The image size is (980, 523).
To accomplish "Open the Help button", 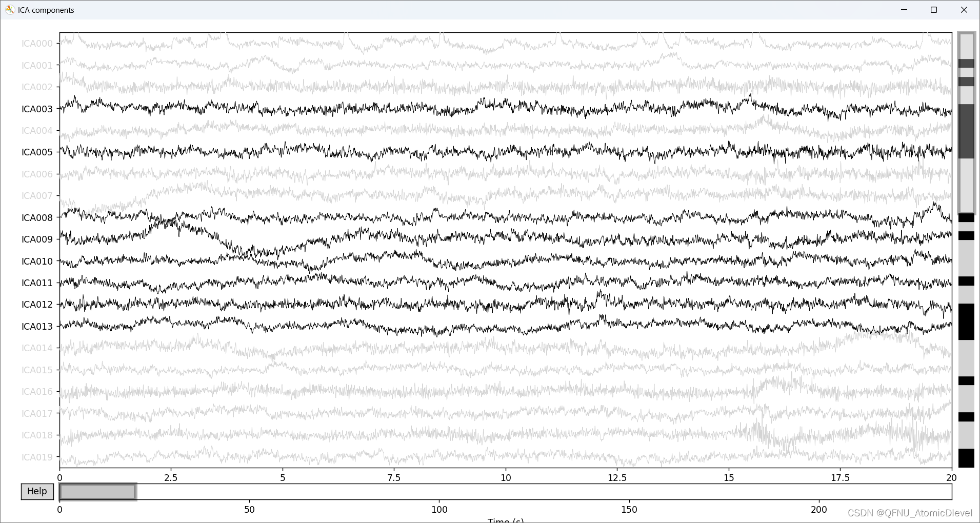I will point(37,491).
